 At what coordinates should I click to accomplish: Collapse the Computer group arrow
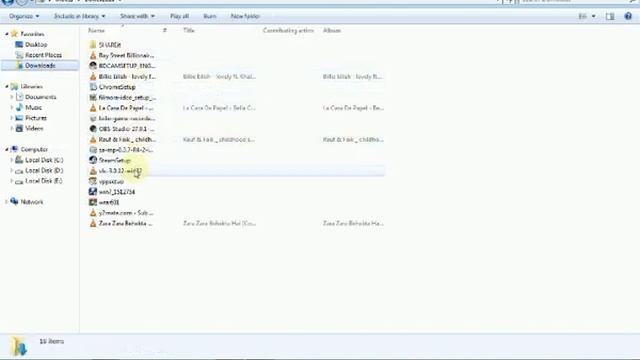click(7, 149)
